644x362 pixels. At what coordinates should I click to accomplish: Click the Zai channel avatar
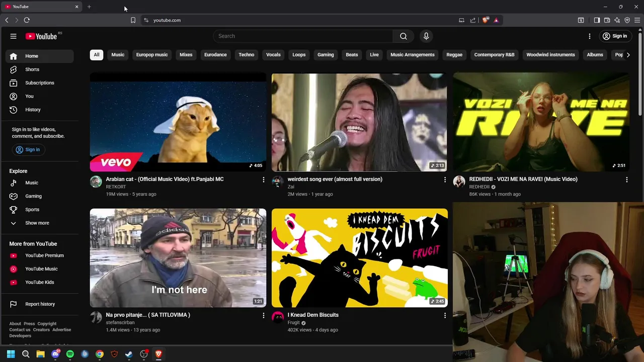[277, 182]
